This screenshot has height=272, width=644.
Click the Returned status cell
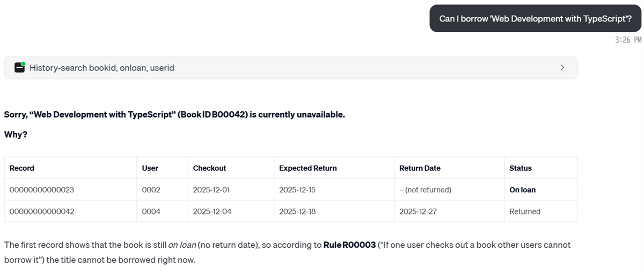tap(525, 211)
